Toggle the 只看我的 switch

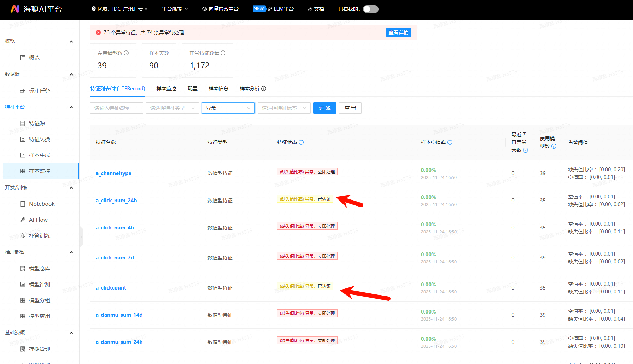coord(370,9)
